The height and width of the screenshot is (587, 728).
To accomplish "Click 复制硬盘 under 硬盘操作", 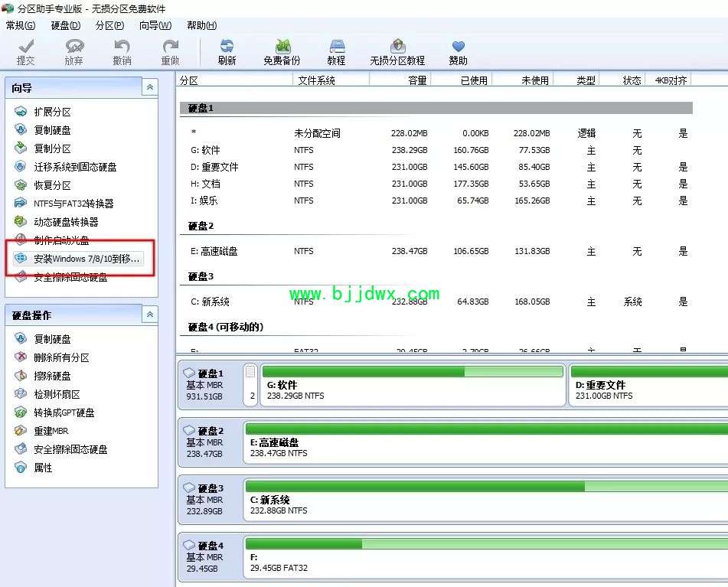I will pos(43,339).
